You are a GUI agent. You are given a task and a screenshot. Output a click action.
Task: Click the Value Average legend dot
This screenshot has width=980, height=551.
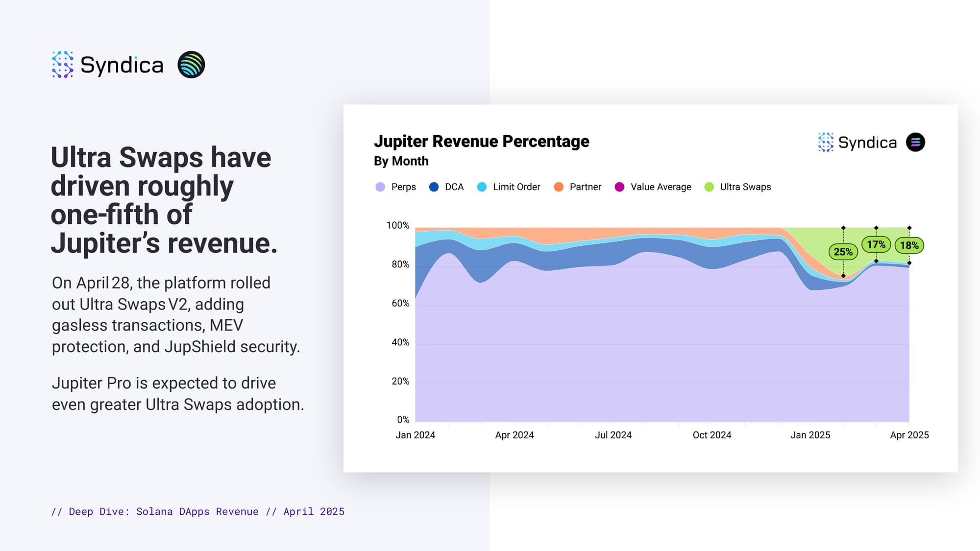619,187
